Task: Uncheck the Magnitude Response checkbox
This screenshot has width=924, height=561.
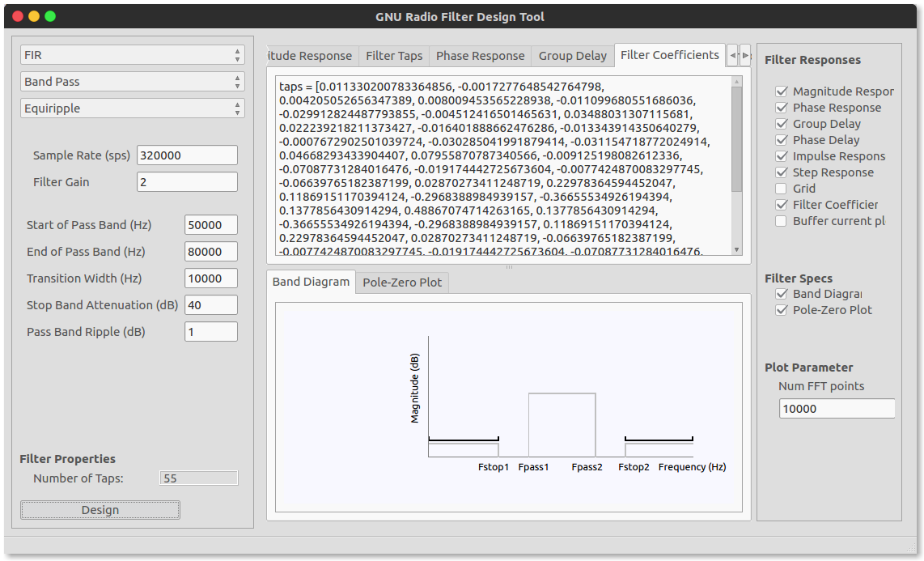Action: pyautogui.click(x=781, y=91)
